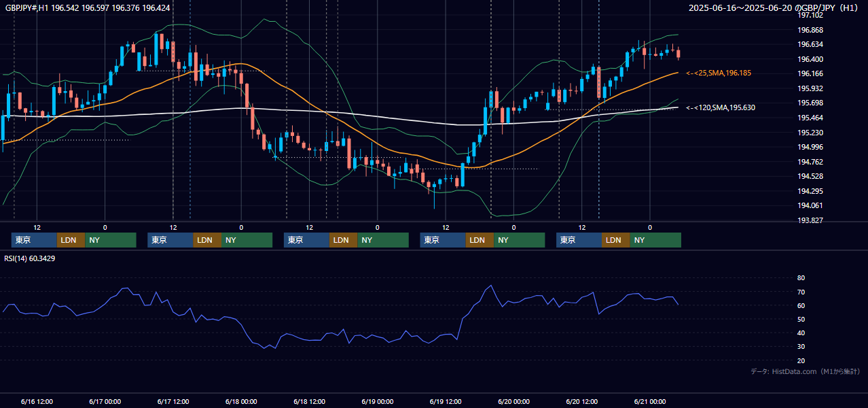Click RSI scale value 70
This screenshot has width=868, height=408.
[x=801, y=292]
